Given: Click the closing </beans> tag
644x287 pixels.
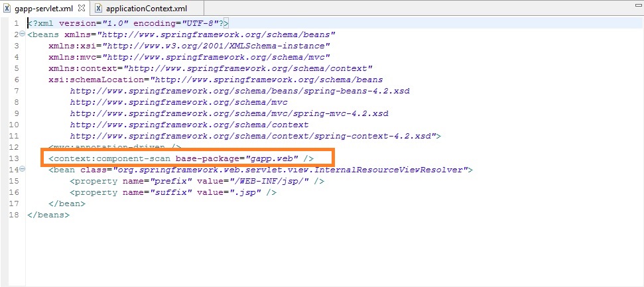Looking at the screenshot, I should coord(48,215).
